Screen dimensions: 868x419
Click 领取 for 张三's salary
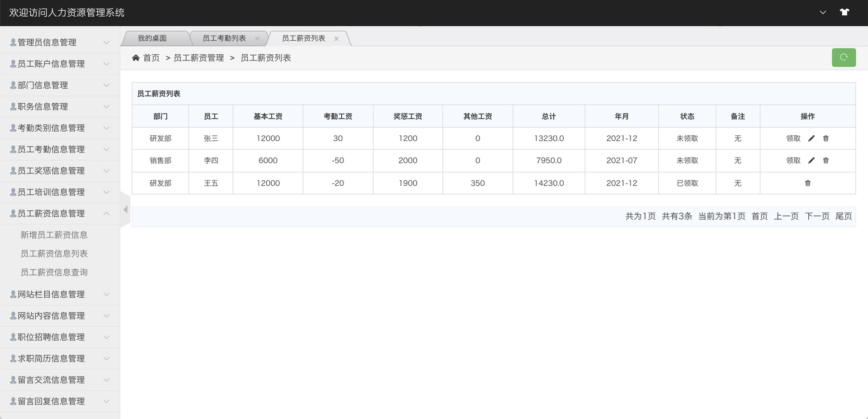793,138
